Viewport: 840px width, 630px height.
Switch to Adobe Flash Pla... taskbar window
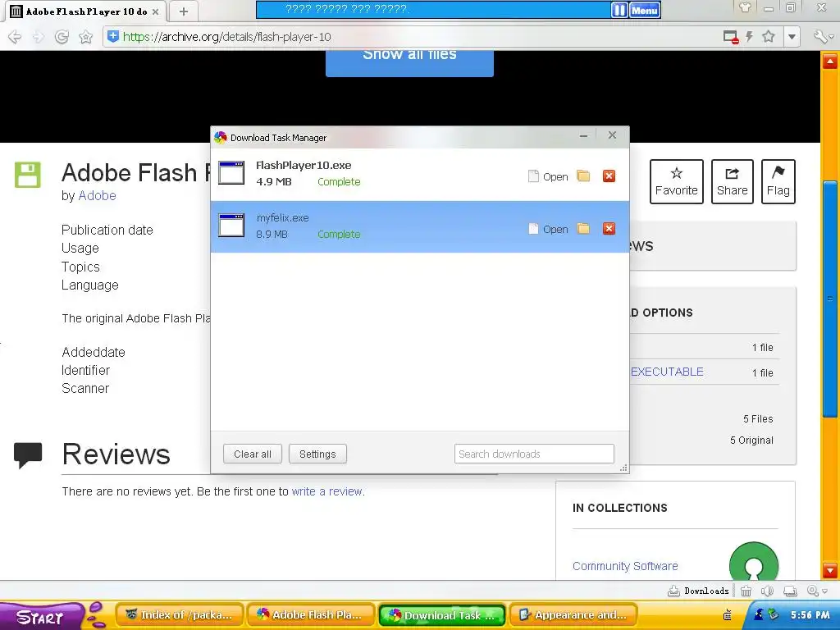(x=311, y=615)
